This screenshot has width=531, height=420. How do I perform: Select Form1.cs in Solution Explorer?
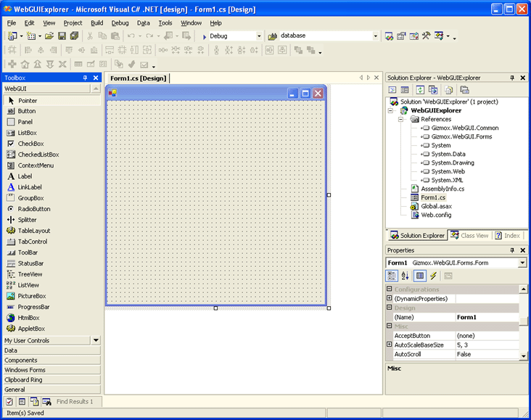(x=433, y=197)
